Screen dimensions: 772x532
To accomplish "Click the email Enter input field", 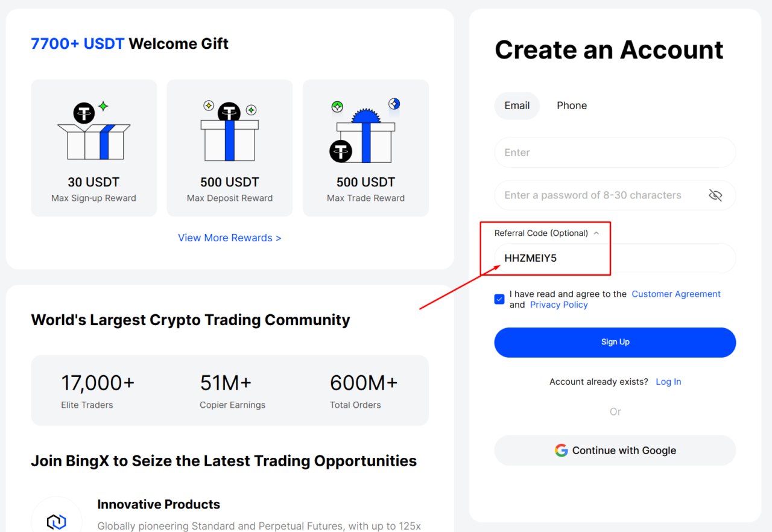I will [x=615, y=152].
